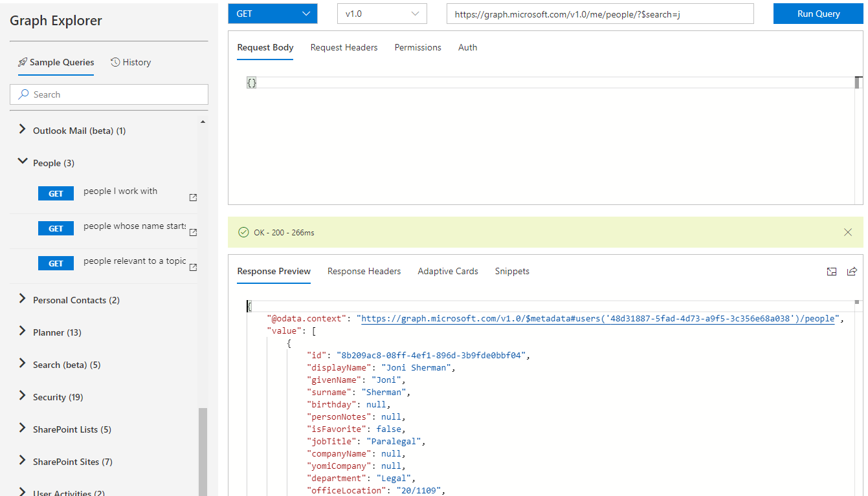This screenshot has height=496, width=868.
Task: Click the expand response icon
Action: 832,272
